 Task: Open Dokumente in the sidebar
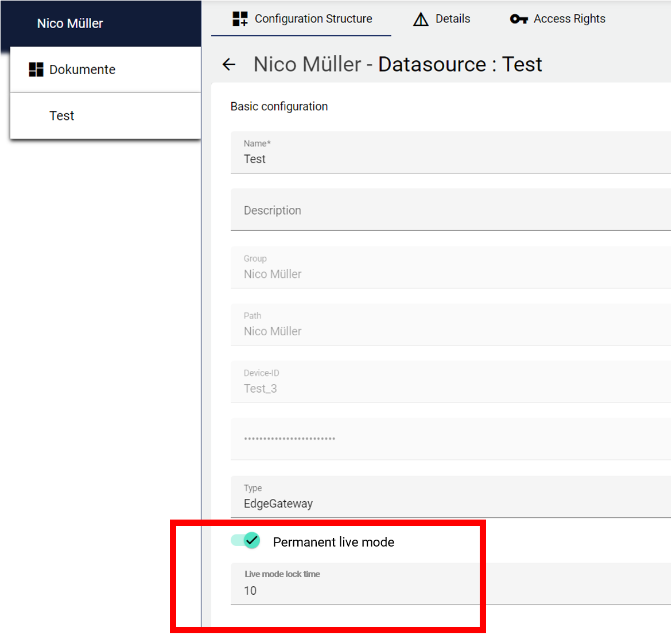click(82, 69)
